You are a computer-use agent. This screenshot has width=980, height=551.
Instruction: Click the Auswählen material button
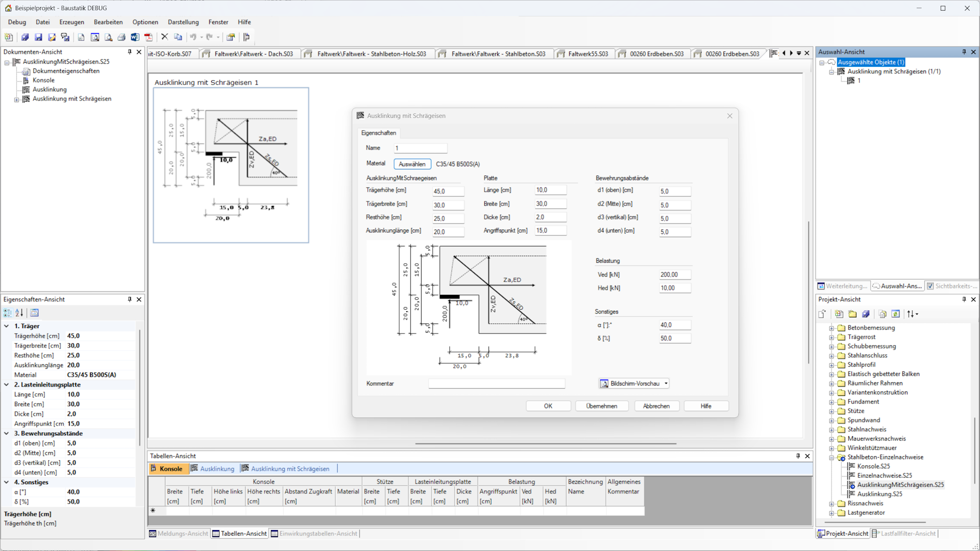coord(412,164)
